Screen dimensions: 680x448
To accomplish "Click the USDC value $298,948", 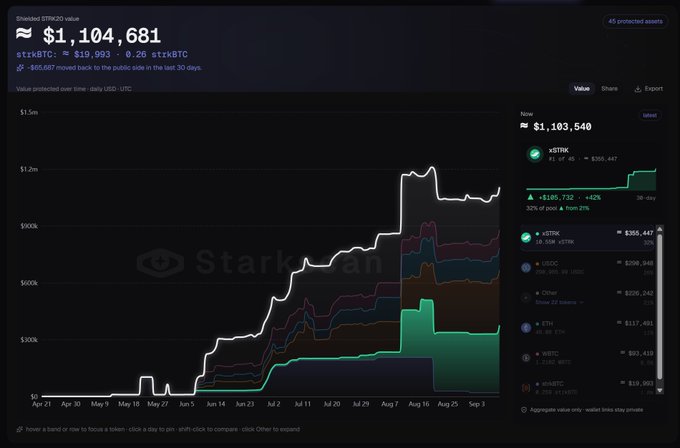I will pyautogui.click(x=639, y=263).
